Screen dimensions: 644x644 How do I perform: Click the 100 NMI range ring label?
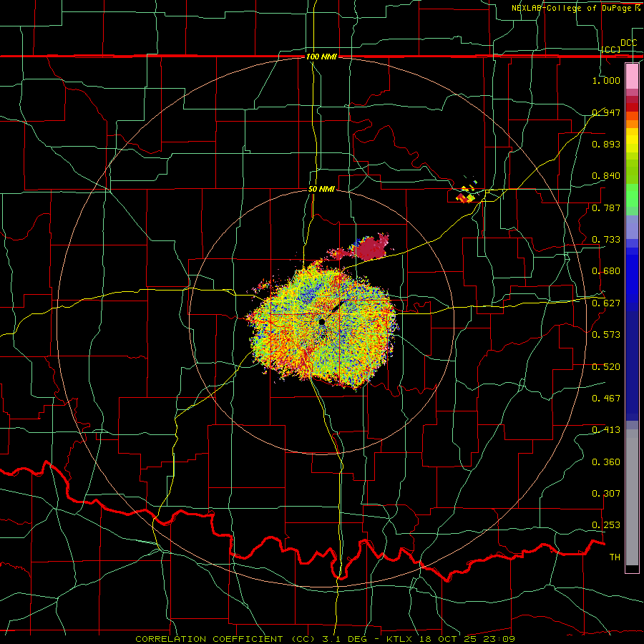pyautogui.click(x=321, y=57)
